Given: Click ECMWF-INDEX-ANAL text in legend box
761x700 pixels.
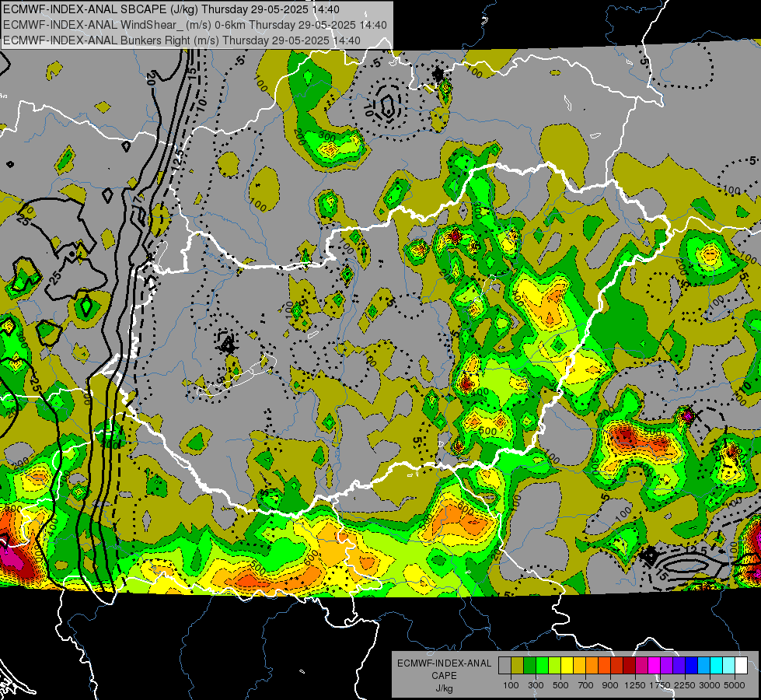Looking at the screenshot, I should coord(444,663).
